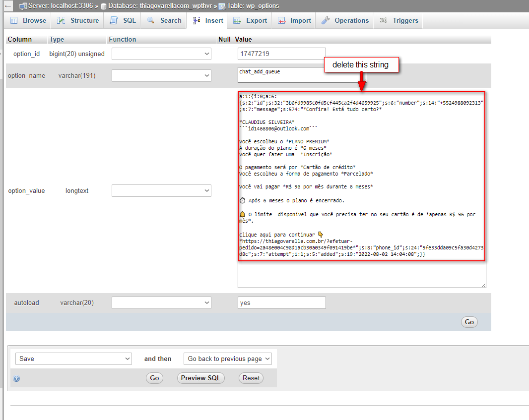
Task: Click the Column header label
Action: [x=19, y=40]
